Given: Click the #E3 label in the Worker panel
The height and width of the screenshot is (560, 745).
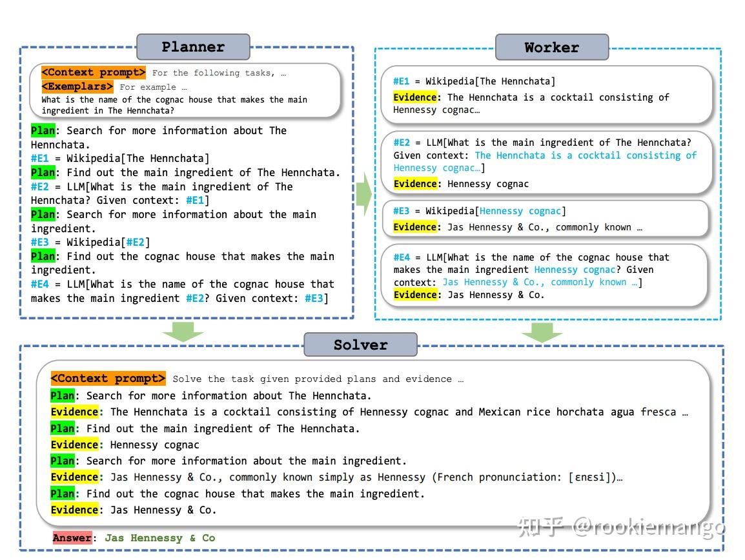Looking at the screenshot, I should [401, 211].
